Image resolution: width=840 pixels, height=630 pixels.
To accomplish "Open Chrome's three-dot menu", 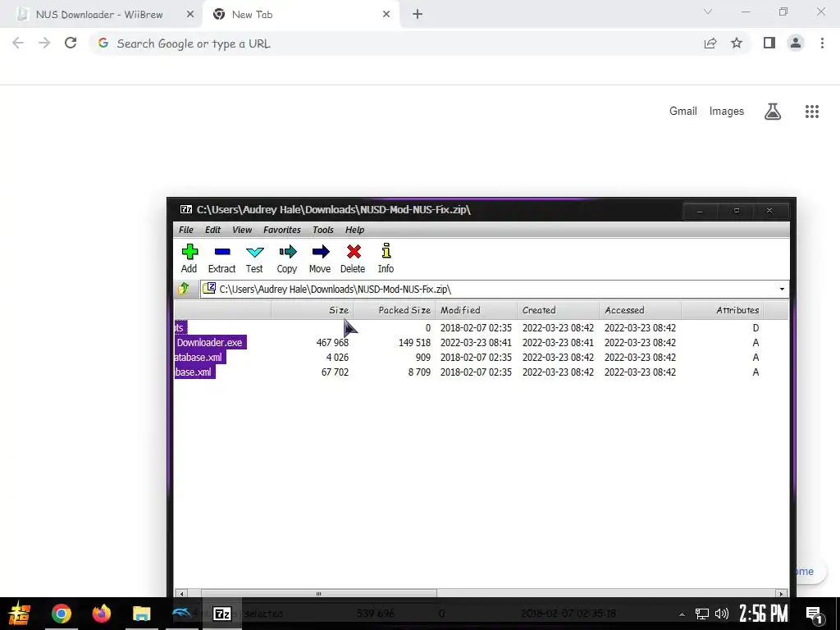I will [822, 43].
